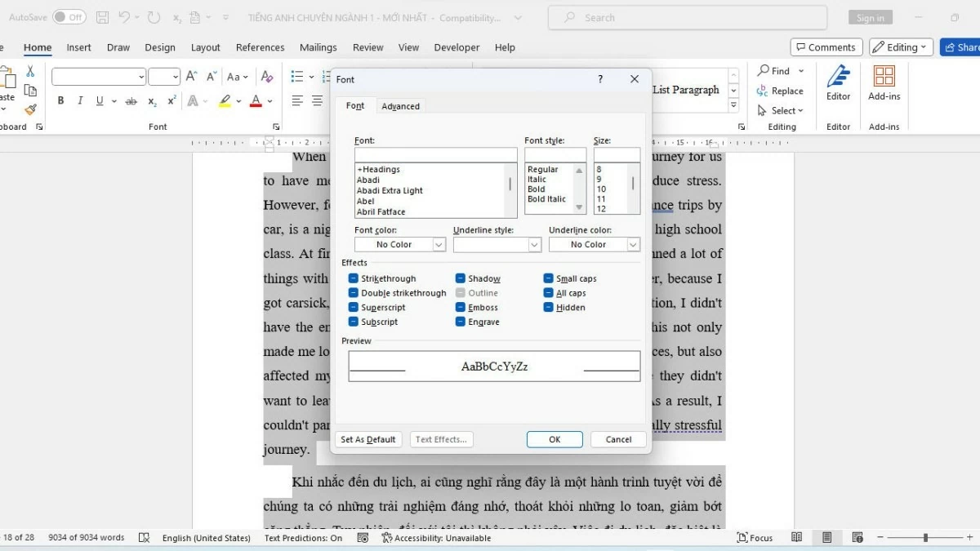
Task: Open the Font color dropdown
Action: 439,244
